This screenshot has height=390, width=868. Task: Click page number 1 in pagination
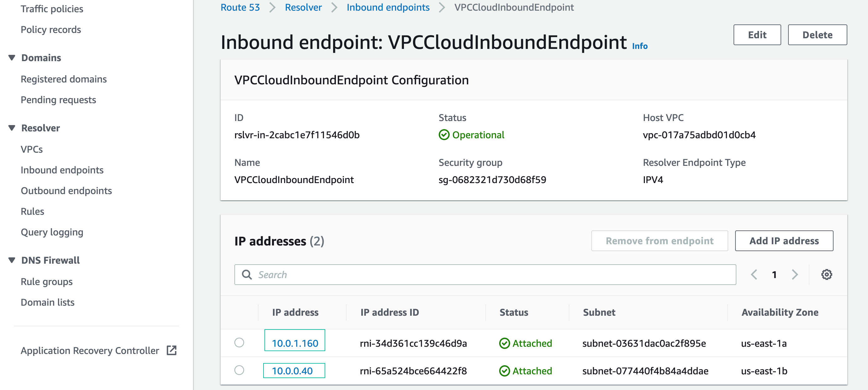pyautogui.click(x=775, y=274)
